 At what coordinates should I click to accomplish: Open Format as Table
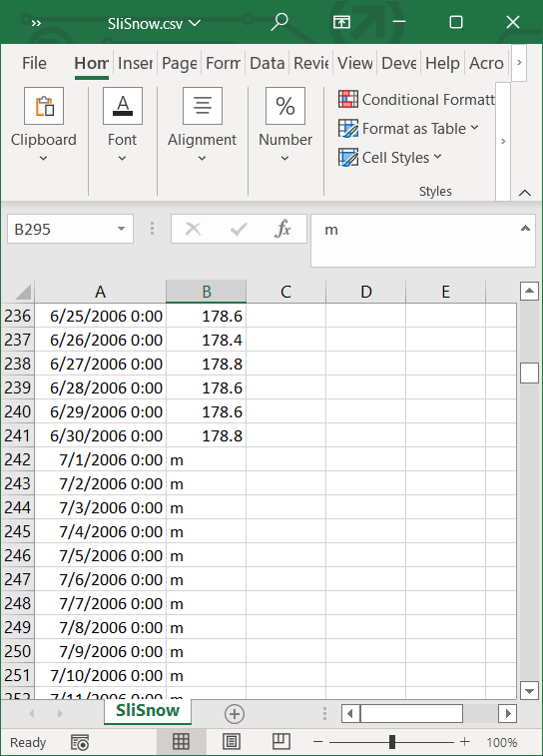pyautogui.click(x=408, y=129)
